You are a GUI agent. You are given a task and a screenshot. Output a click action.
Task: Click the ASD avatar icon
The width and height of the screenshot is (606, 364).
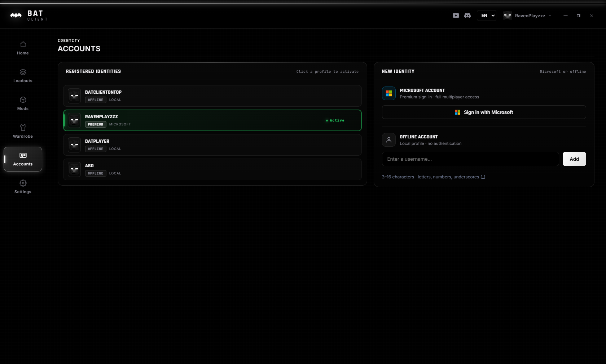click(74, 169)
